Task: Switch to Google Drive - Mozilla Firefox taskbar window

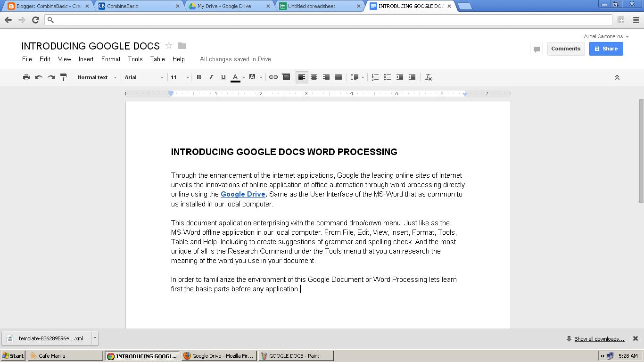Action: point(219,356)
